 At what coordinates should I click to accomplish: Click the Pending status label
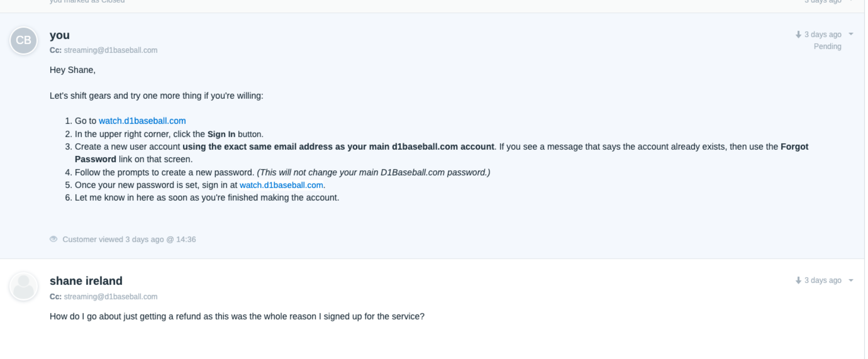click(827, 47)
